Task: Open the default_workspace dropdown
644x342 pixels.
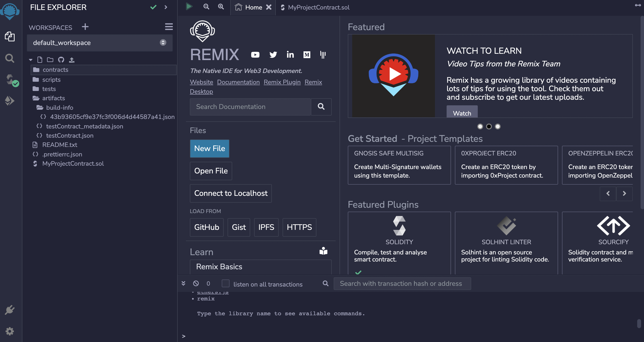Action: (x=100, y=43)
